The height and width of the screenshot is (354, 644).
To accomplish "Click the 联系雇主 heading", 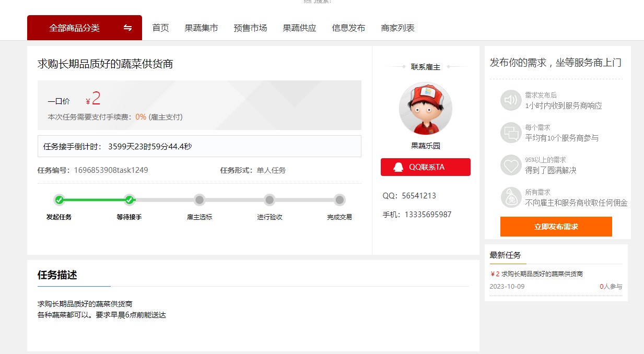I will [426, 67].
